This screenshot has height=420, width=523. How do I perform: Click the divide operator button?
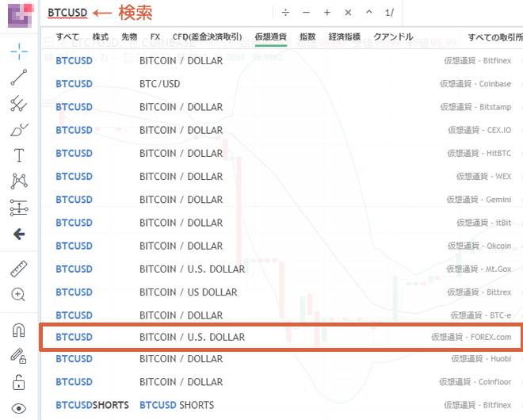click(285, 13)
